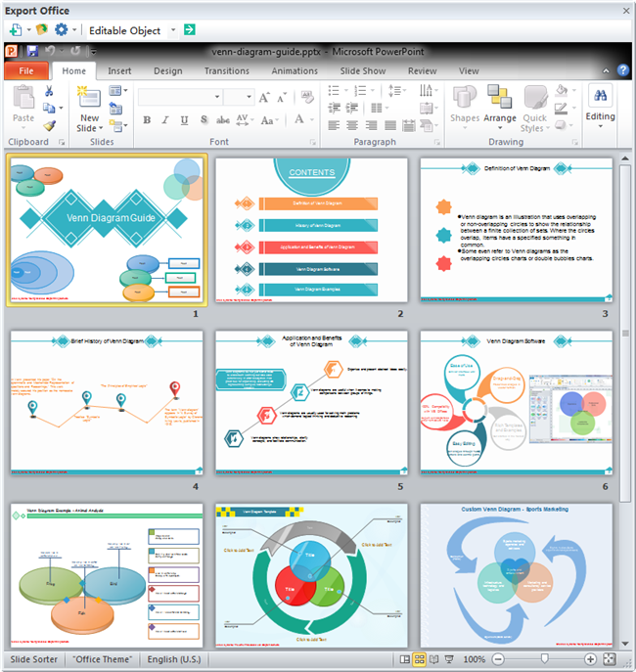
Task: Click the Arrange icon
Action: click(x=500, y=97)
